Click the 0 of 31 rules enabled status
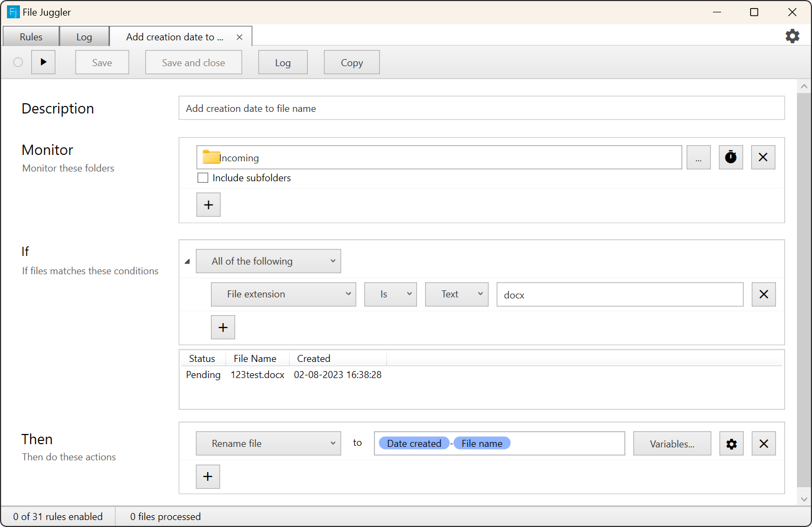 pyautogui.click(x=58, y=517)
